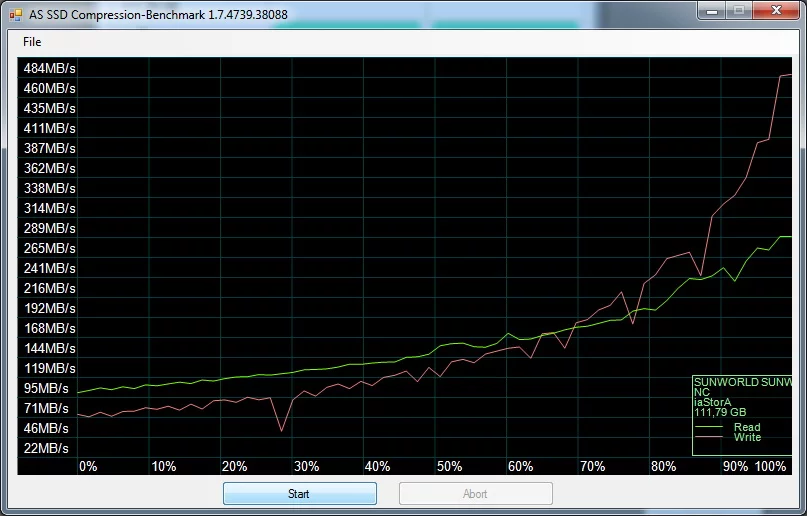Start the compression benchmark
Image resolution: width=807 pixels, height=516 pixels.
tap(300, 493)
